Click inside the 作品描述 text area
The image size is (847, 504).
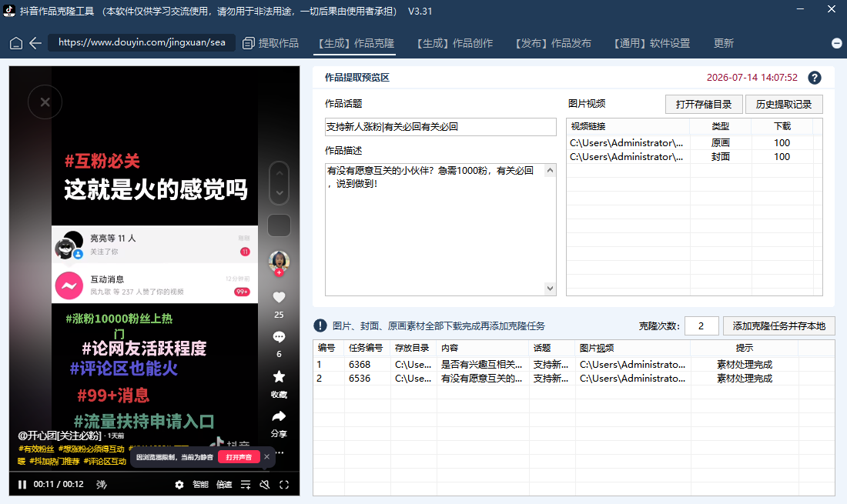(x=435, y=229)
